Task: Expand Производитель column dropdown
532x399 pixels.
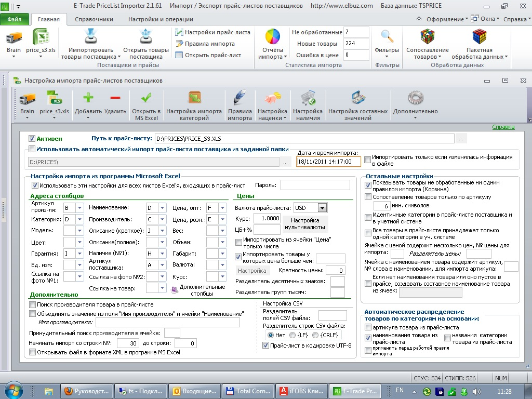Action: click(x=162, y=219)
